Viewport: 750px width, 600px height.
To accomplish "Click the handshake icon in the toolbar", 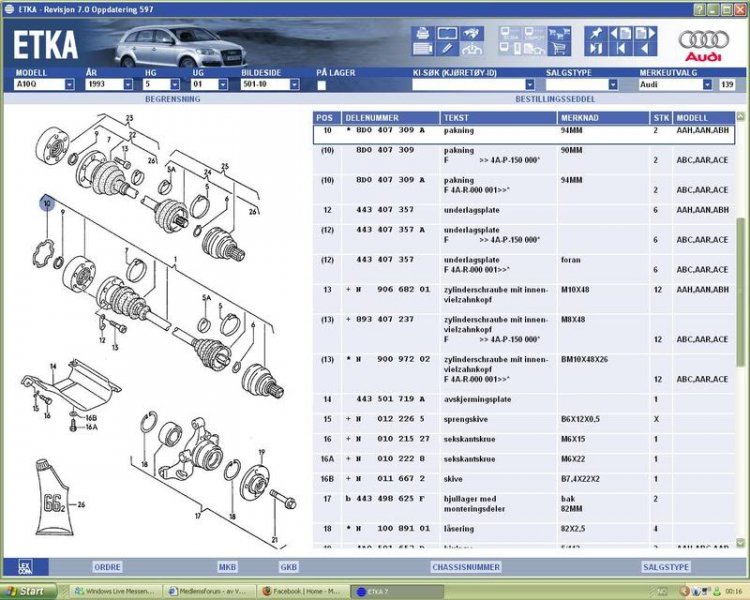I will pyautogui.click(x=471, y=33).
